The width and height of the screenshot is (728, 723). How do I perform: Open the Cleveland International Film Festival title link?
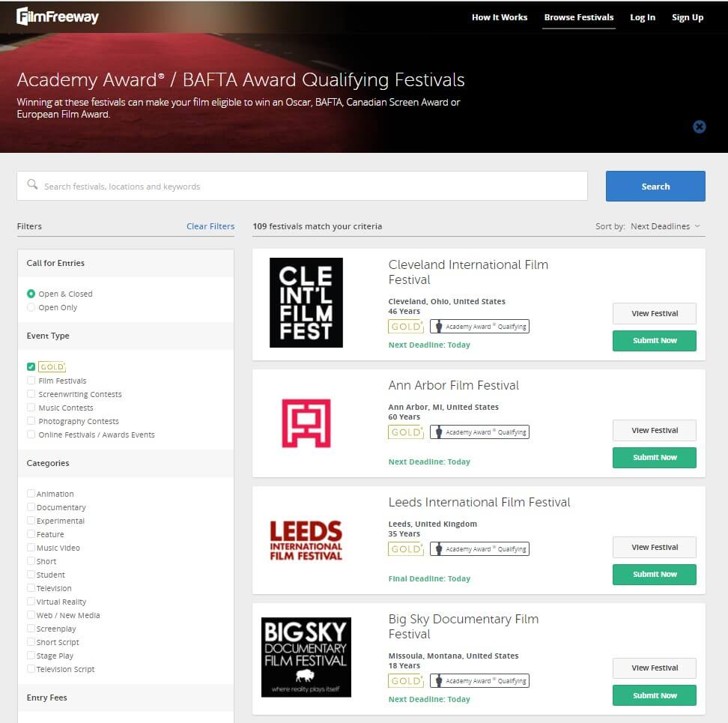coord(468,272)
